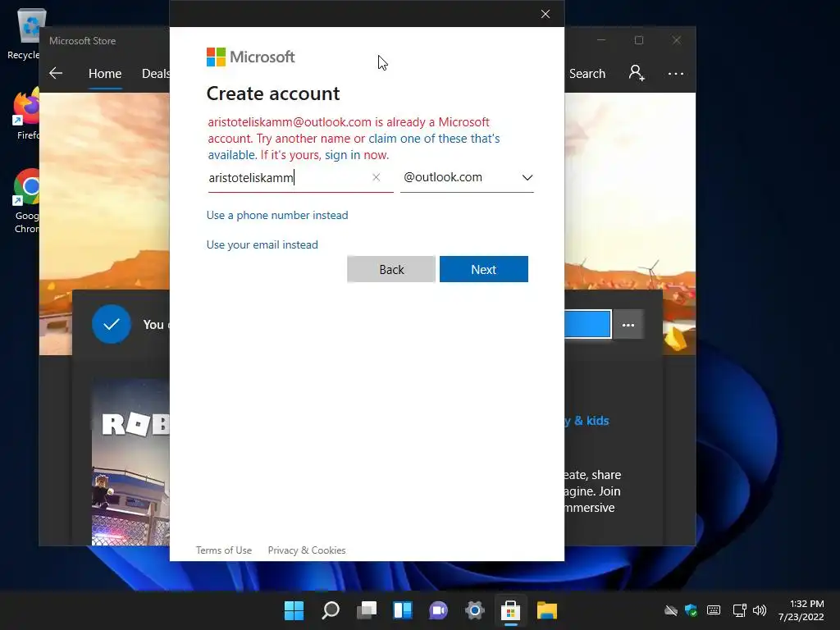Open the Recycle Bin desktop icon
This screenshot has height=630, width=840.
[27, 34]
